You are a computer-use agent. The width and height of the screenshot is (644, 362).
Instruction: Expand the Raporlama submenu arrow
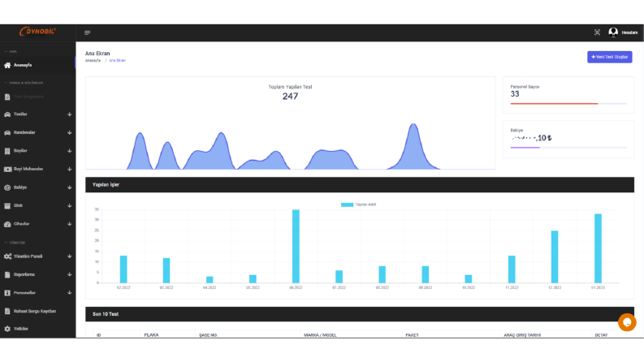click(x=69, y=274)
